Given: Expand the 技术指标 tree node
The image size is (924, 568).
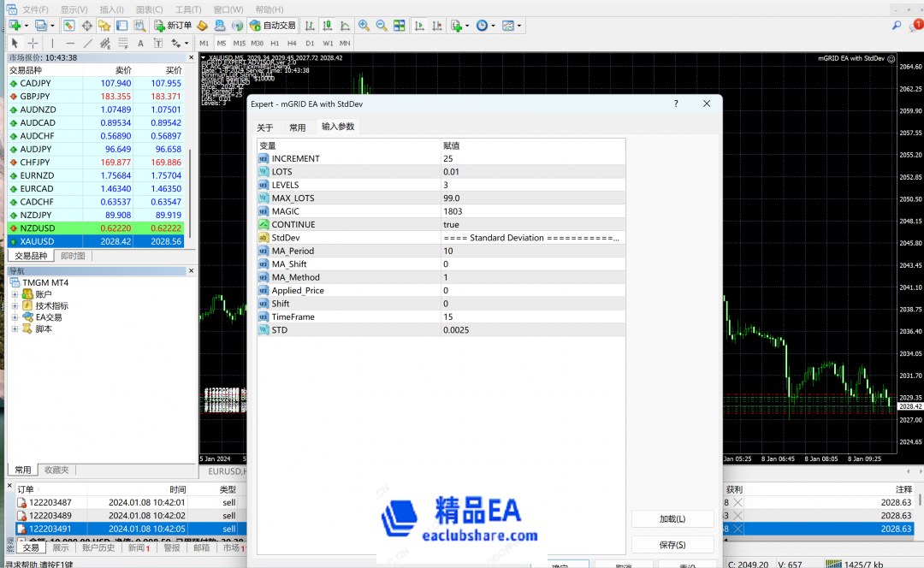Looking at the screenshot, I should coord(15,305).
